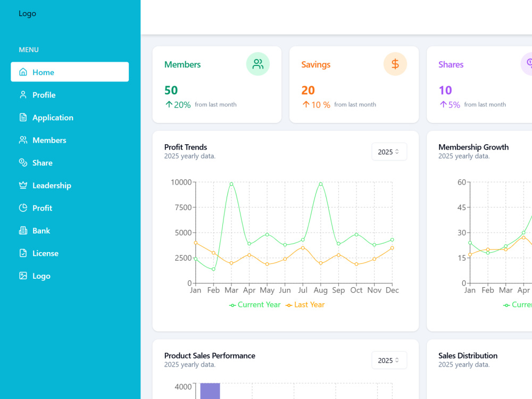This screenshot has height=399, width=532.
Task: Click the orange dollar icon on Savings card
Action: pos(395,64)
